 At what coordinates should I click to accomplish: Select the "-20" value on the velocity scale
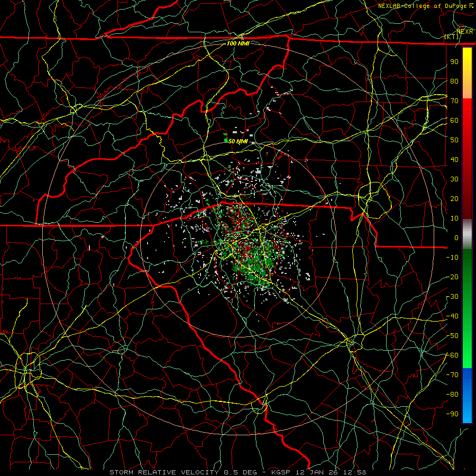tap(452, 277)
